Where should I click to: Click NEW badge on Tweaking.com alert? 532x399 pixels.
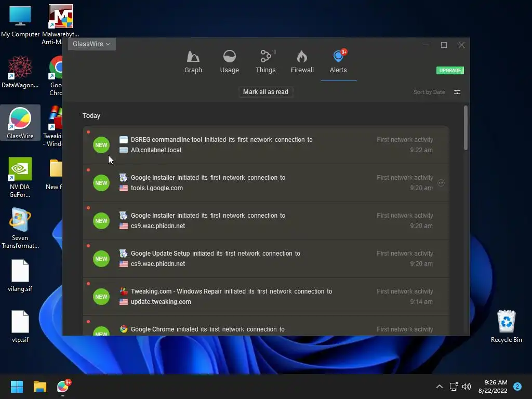101,297
